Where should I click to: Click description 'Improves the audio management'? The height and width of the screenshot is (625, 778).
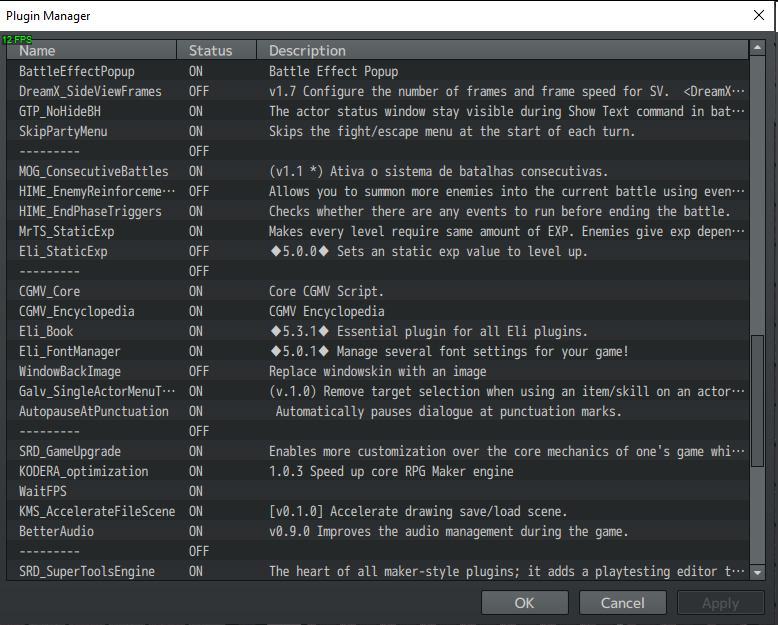(x=415, y=531)
